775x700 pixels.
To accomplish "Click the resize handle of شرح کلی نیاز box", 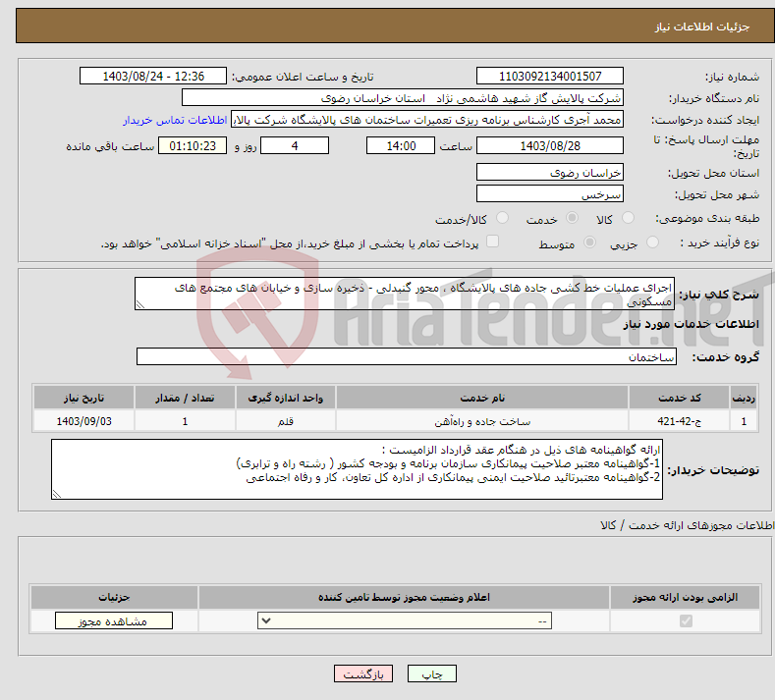I will (x=140, y=304).
